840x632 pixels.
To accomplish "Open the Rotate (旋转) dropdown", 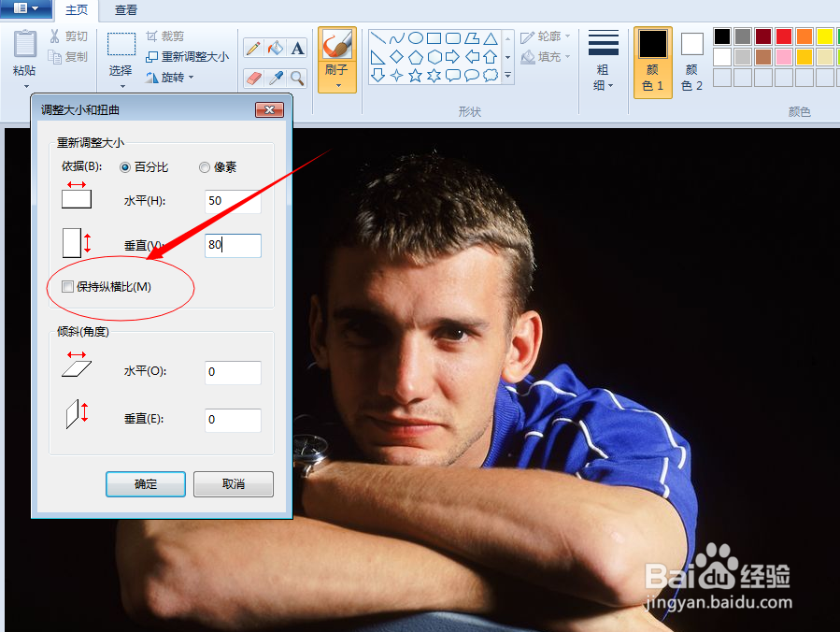I will click(x=169, y=78).
